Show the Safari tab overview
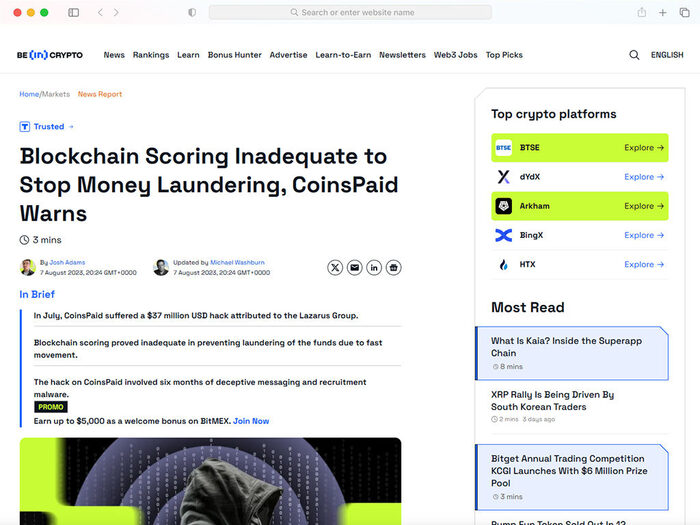Viewport: 700px width, 525px height. (684, 12)
